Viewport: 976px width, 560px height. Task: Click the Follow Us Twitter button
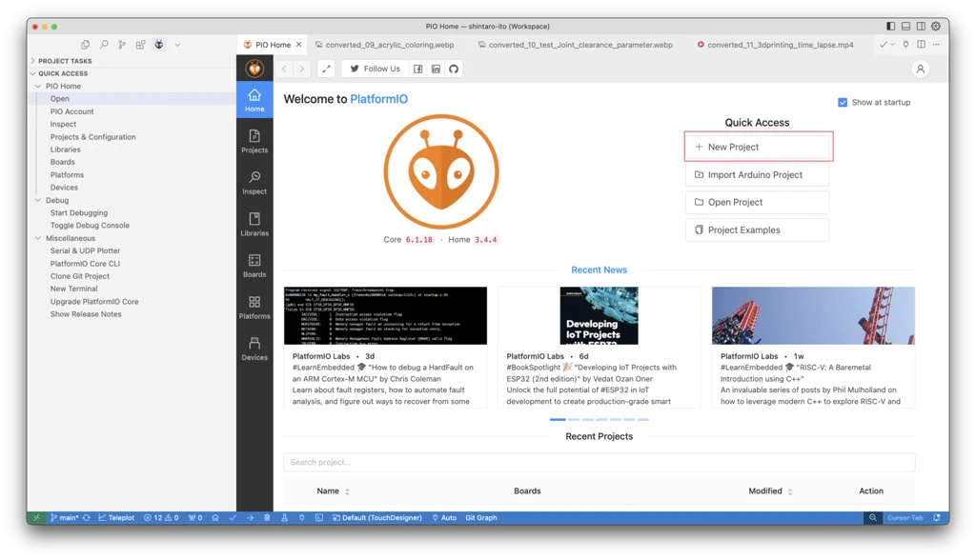(x=375, y=70)
